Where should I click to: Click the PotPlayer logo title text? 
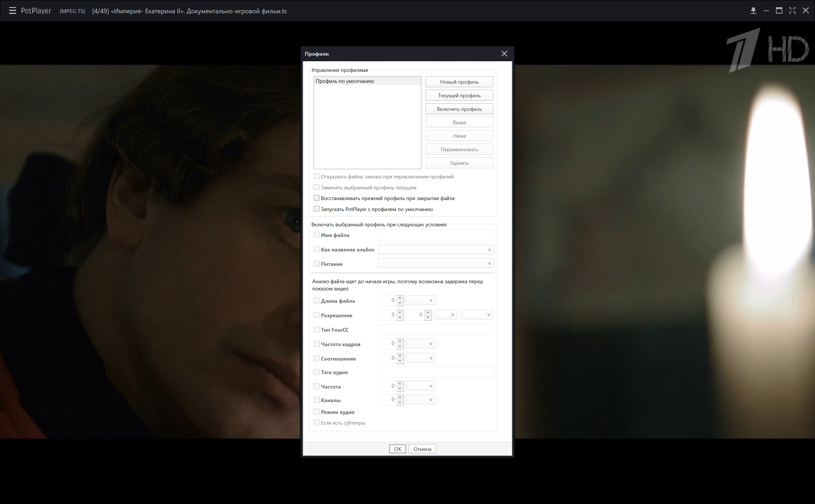[x=36, y=11]
